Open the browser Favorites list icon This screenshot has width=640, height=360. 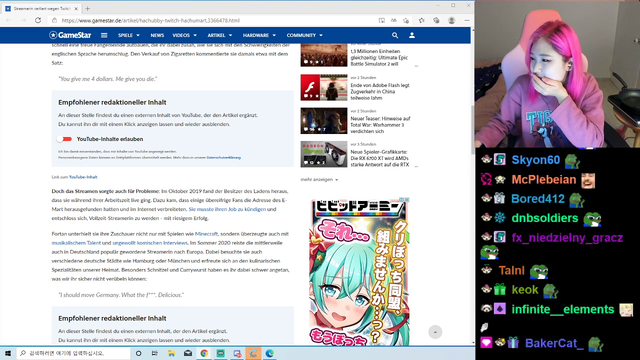click(x=422, y=20)
